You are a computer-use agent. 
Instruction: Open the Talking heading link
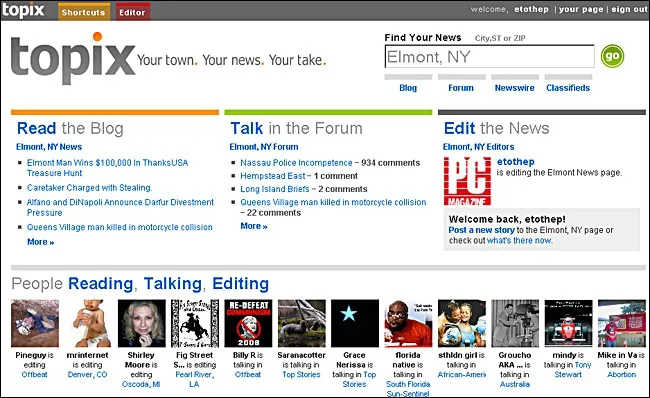click(172, 284)
